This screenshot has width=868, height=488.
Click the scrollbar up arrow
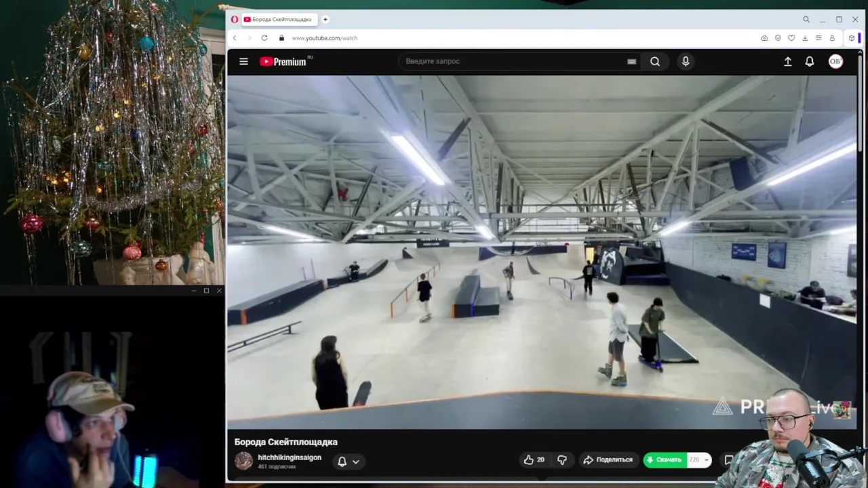point(861,52)
